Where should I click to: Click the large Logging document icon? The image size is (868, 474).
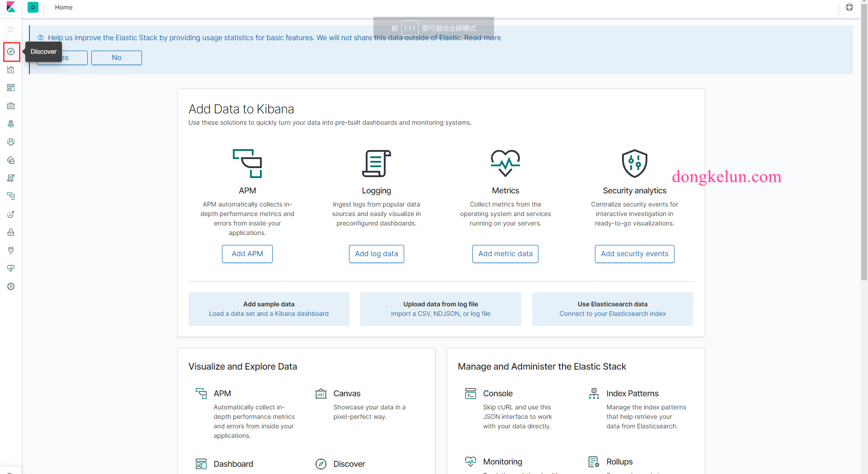[377, 163]
